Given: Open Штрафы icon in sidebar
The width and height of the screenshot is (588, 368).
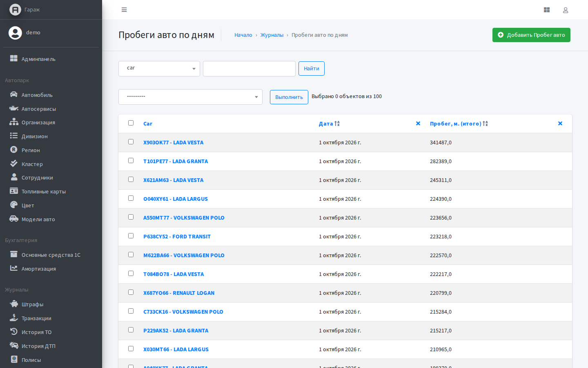Looking at the screenshot, I should (14, 304).
